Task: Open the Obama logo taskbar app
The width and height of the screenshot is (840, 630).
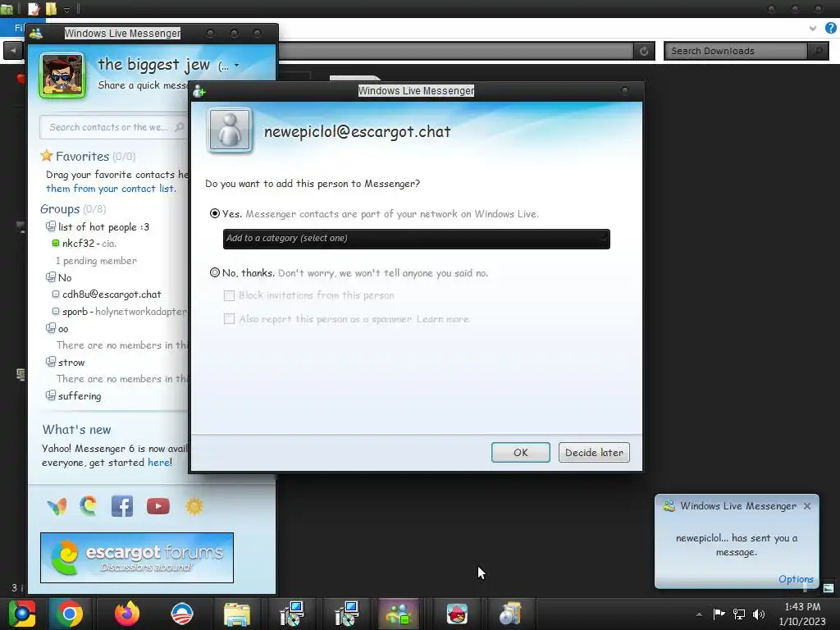Action: tap(181, 614)
